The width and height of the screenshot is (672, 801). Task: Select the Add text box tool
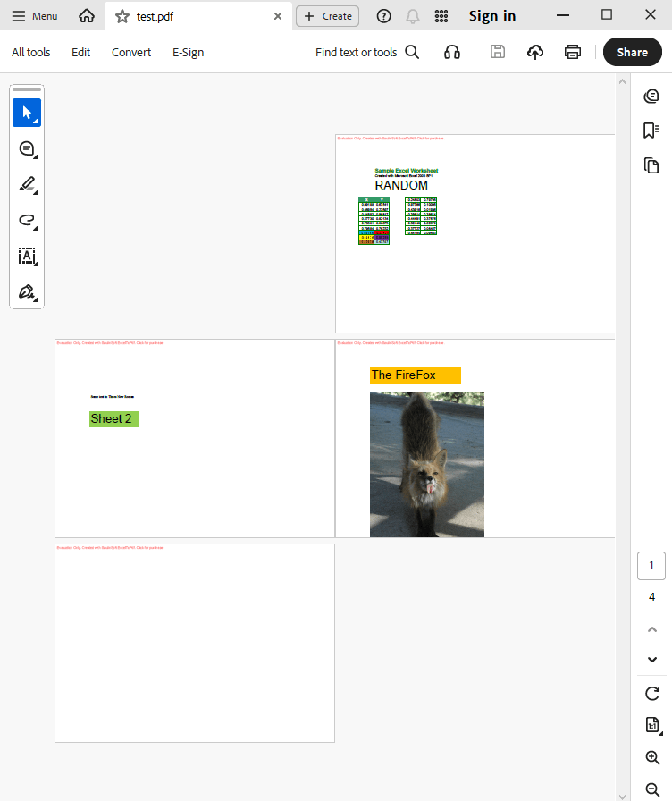27,256
